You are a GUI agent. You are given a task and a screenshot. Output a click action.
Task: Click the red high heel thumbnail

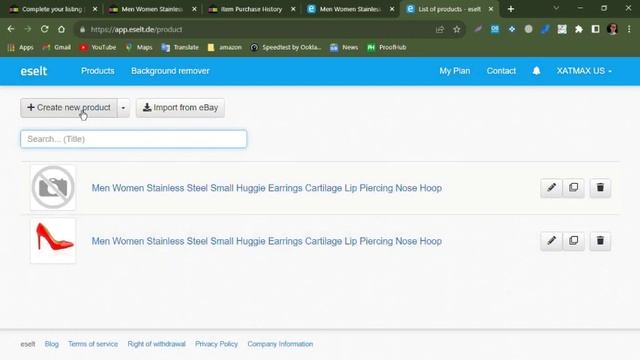53,241
